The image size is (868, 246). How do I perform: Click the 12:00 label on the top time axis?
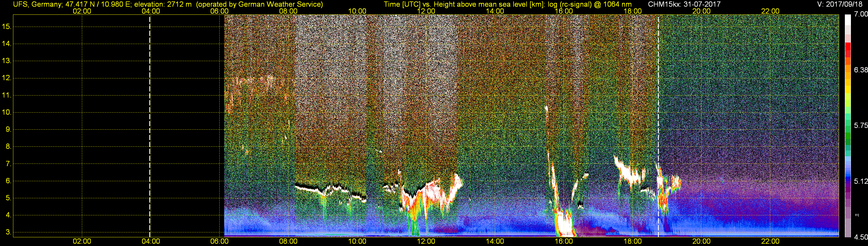[x=426, y=11]
